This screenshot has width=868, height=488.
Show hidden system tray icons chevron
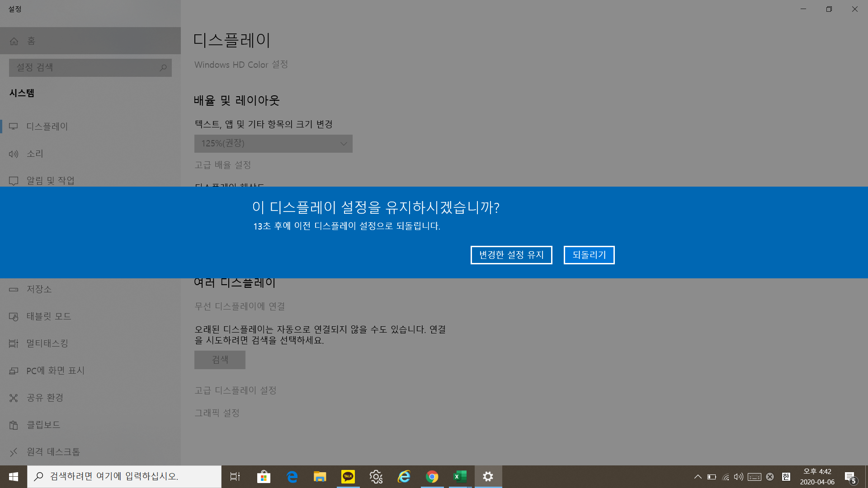click(x=698, y=477)
